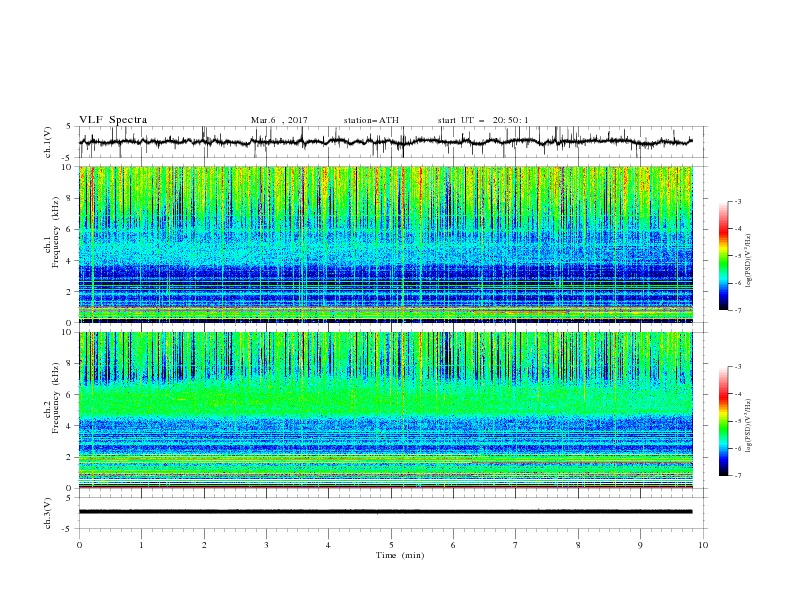Click the ch.1 spectrogram panel
The image size is (792, 612).
pos(386,244)
